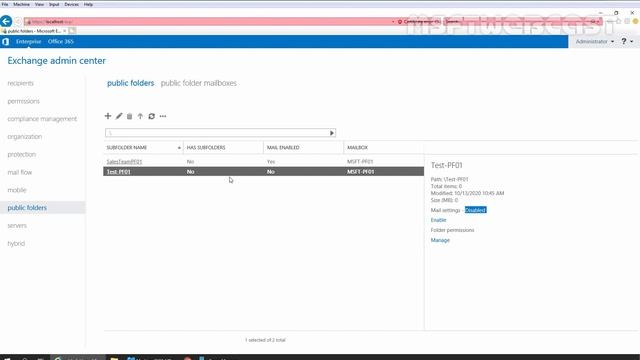Open mail flow in the left navigation

pyautogui.click(x=20, y=172)
